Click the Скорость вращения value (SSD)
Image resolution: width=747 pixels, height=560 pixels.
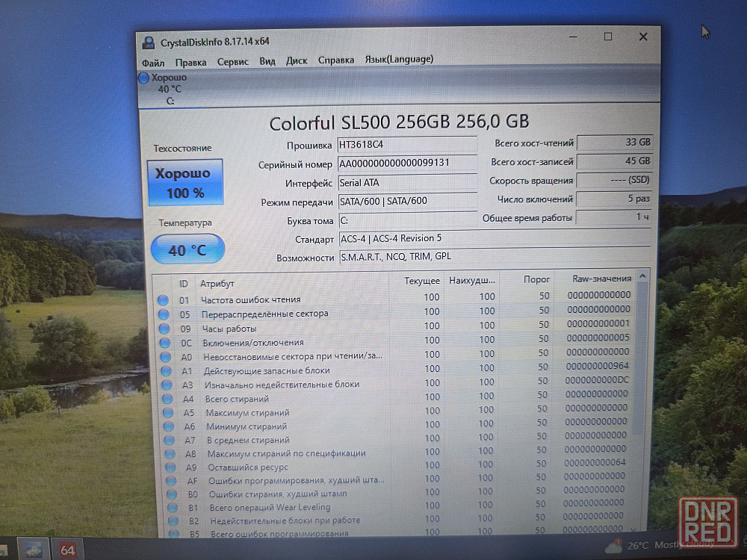613,180
